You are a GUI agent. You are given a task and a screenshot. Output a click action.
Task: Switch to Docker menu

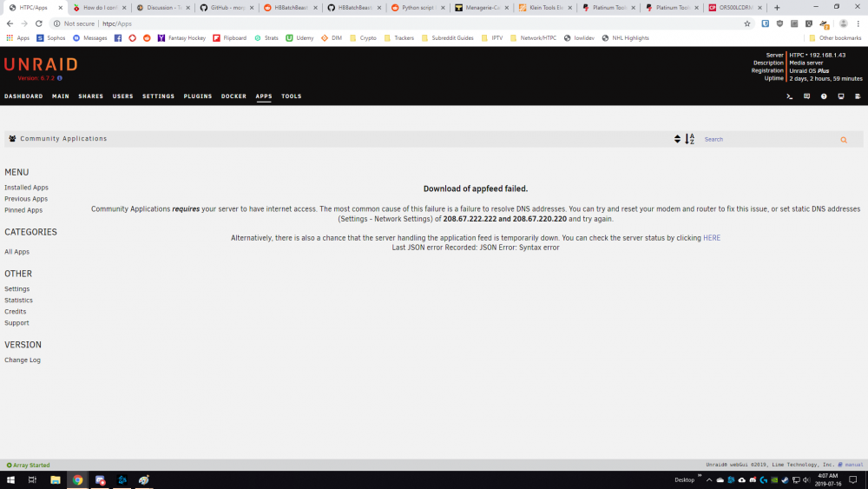[233, 96]
